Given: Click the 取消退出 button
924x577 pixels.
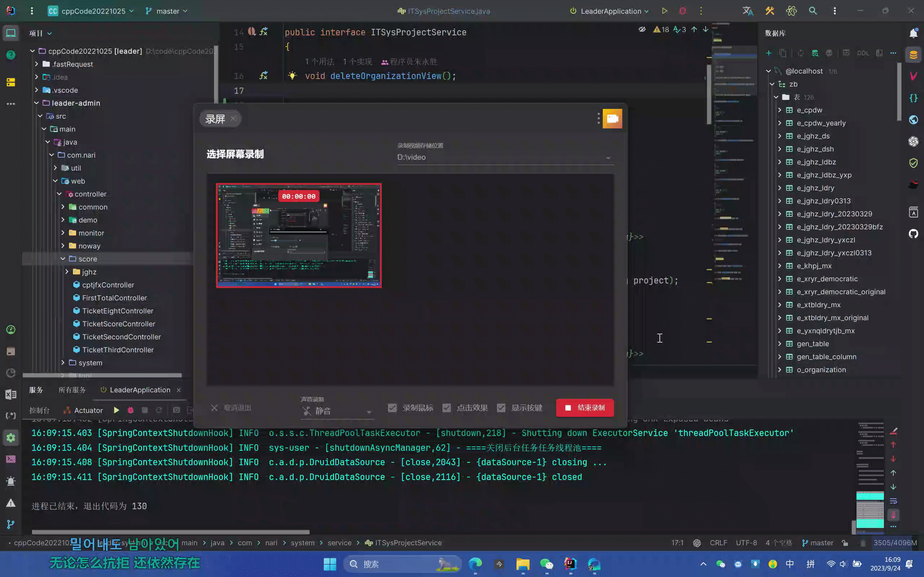Looking at the screenshot, I should [231, 408].
